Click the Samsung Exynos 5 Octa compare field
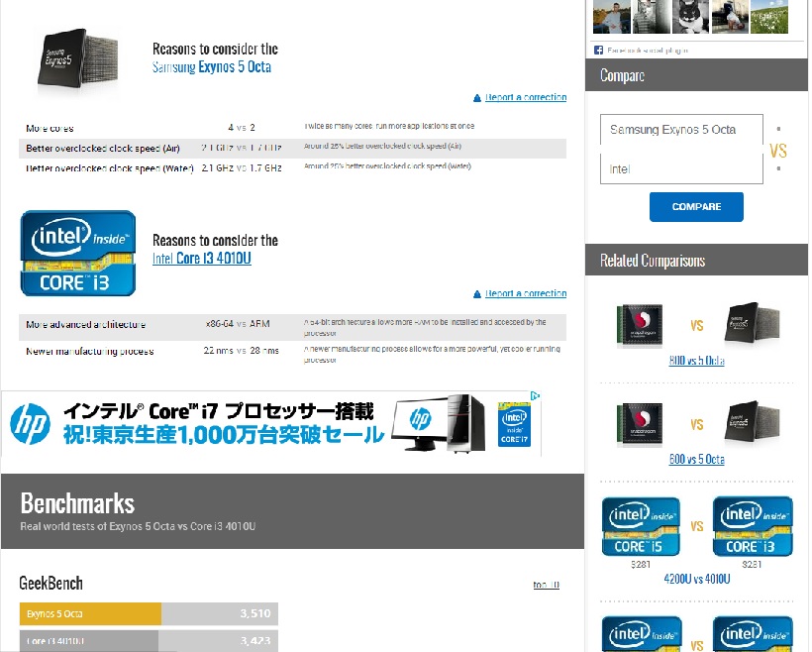Viewport: 812px width, 652px height. (x=681, y=130)
